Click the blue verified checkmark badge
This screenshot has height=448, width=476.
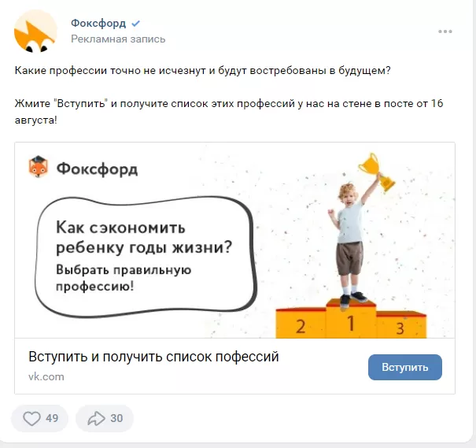135,24
